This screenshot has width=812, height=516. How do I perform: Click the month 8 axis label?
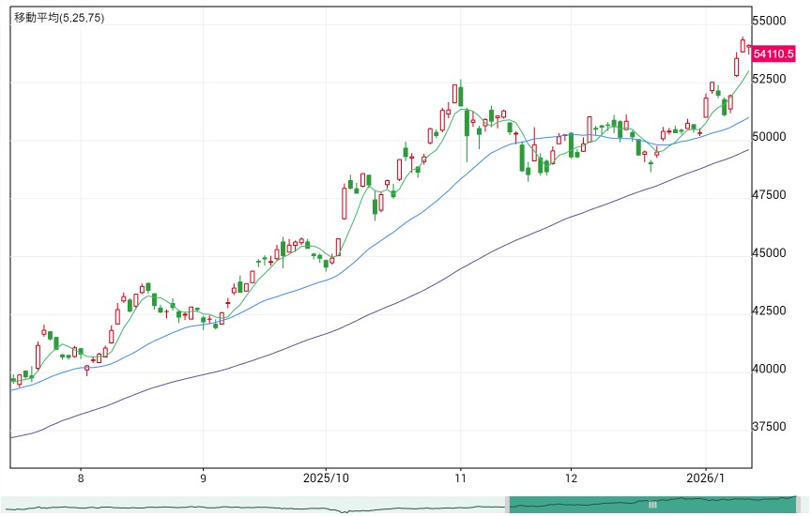pos(81,478)
